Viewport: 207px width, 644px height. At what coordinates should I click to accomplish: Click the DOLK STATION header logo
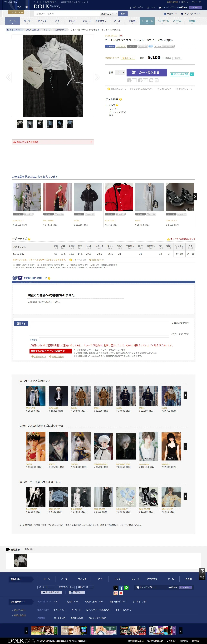point(47,6)
